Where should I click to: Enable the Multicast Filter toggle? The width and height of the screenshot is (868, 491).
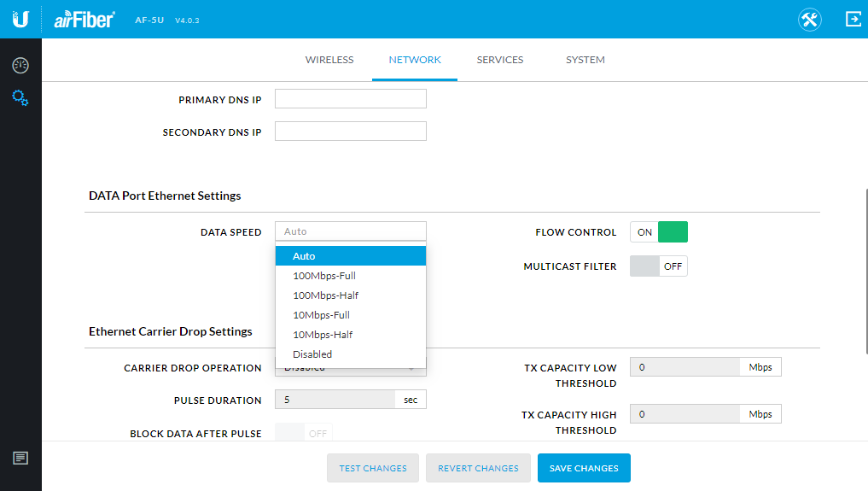659,266
